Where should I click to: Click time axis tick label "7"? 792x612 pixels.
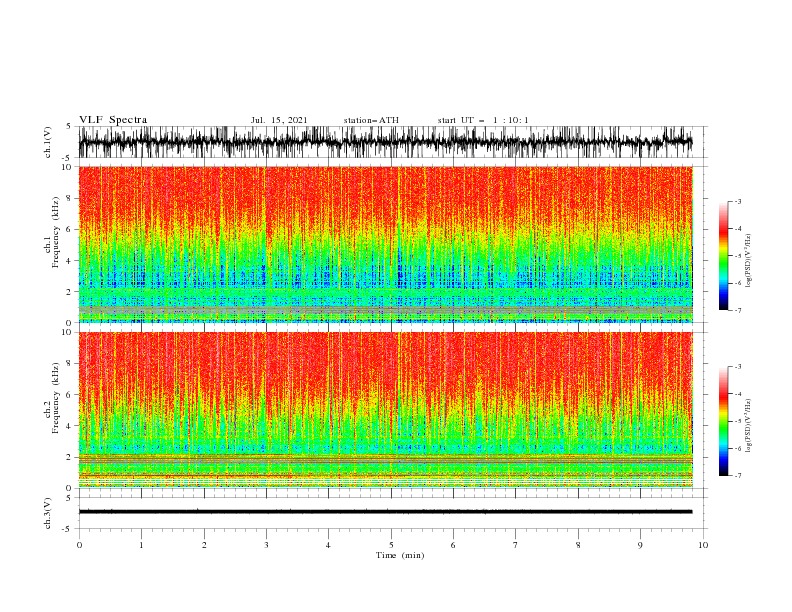(516, 545)
